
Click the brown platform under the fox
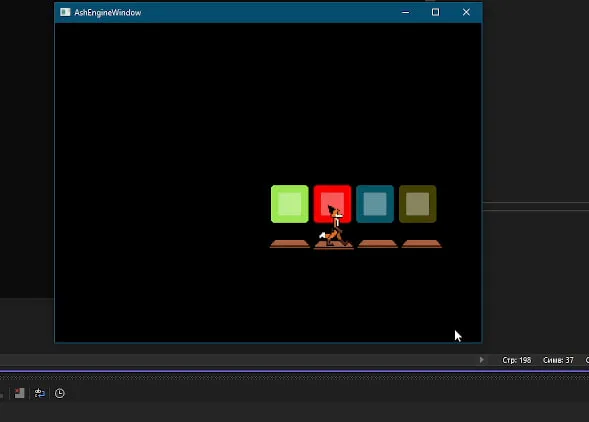pyautogui.click(x=334, y=245)
